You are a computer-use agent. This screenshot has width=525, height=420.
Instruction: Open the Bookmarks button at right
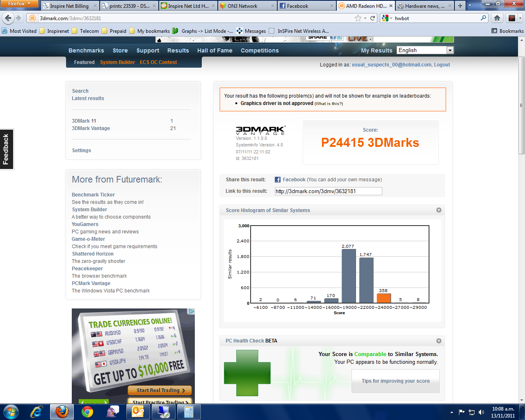coord(508,31)
